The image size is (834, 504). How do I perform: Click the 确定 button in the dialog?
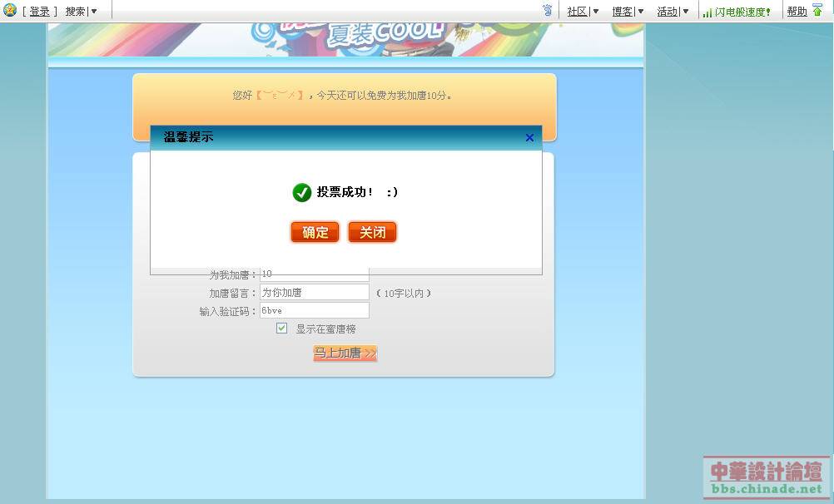[x=315, y=232]
